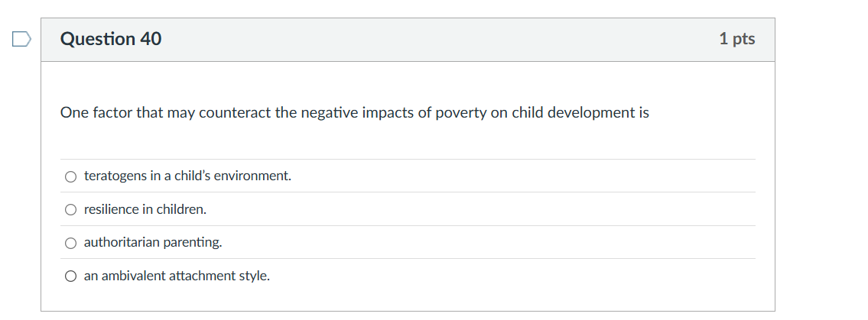Choose the 'resilience in children' radio button
Screen dimensions: 868x320
[71, 209]
